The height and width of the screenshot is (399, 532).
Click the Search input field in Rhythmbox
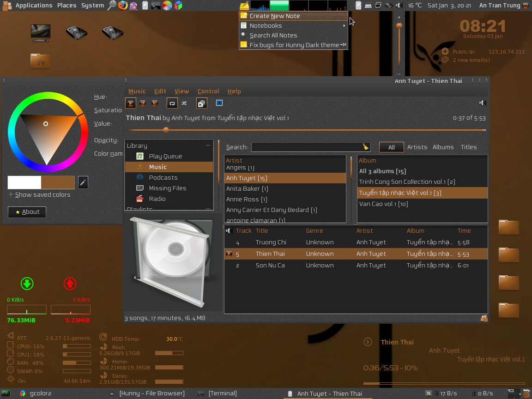[307, 147]
